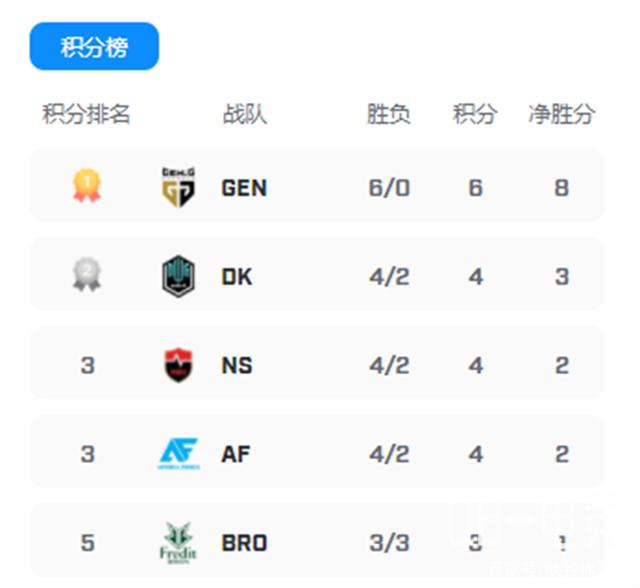Click the BRO team name

tap(244, 544)
